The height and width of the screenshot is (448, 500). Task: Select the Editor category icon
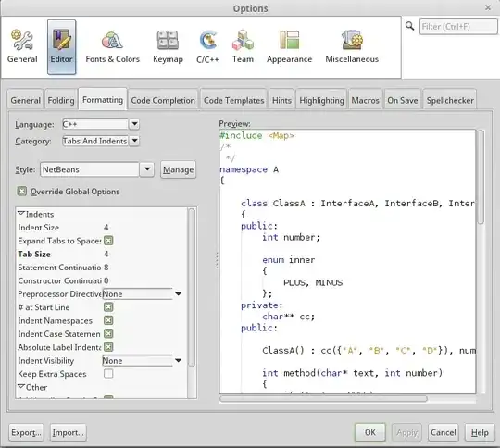pyautogui.click(x=61, y=47)
